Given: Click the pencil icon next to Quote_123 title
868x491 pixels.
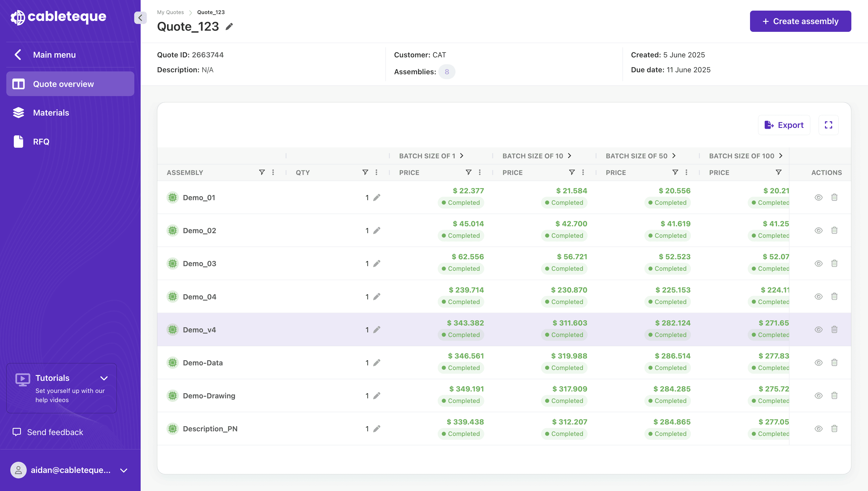Looking at the screenshot, I should 230,26.
